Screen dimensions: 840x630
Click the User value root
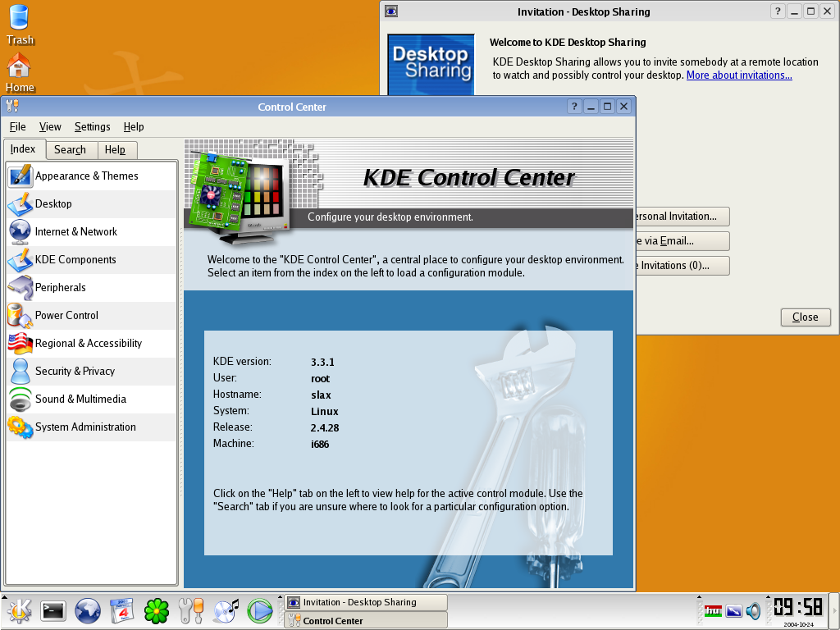click(321, 379)
